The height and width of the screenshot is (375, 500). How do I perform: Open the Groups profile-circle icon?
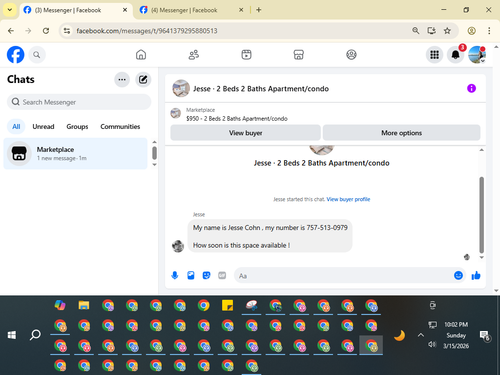pyautogui.click(x=351, y=55)
